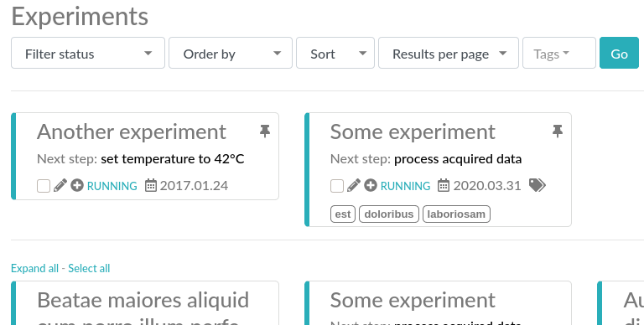Edit pinned Some experiment via pencil icon

pyautogui.click(x=354, y=185)
